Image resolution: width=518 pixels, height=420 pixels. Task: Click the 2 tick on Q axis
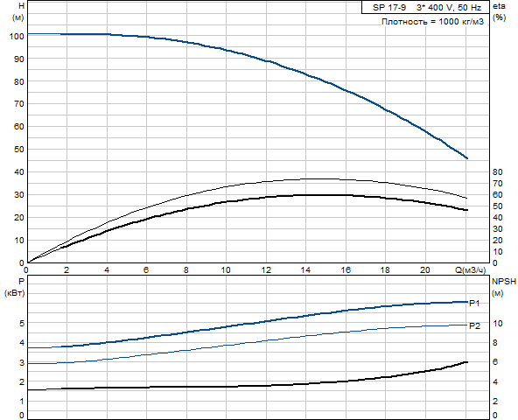coord(66,270)
